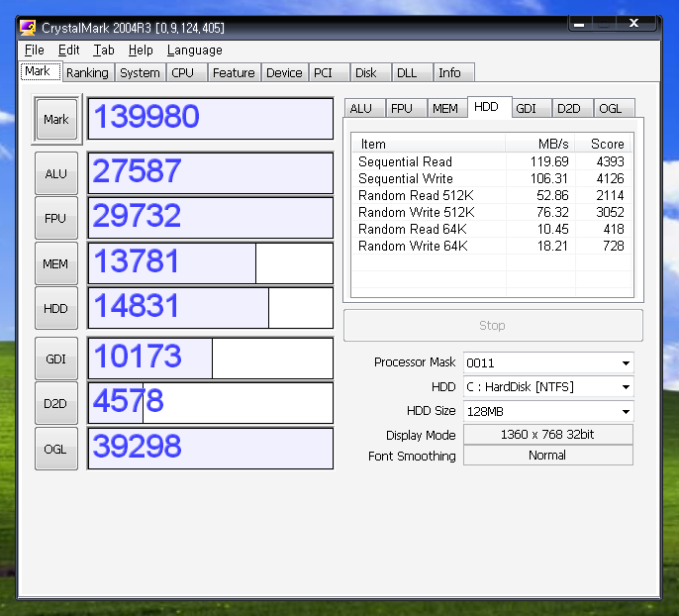The height and width of the screenshot is (616, 679).
Task: Show D2D results detail tab
Action: point(572,108)
